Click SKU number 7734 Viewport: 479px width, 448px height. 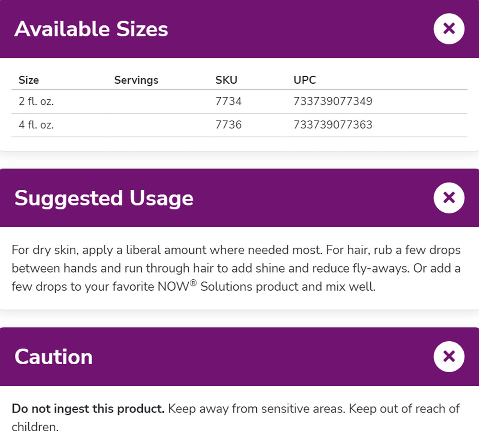(x=228, y=102)
